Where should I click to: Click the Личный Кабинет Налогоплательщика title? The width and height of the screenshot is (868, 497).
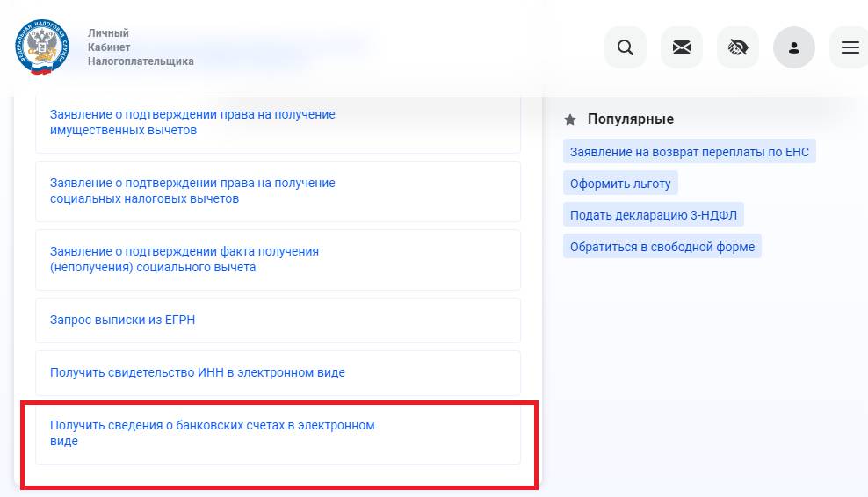(x=141, y=47)
